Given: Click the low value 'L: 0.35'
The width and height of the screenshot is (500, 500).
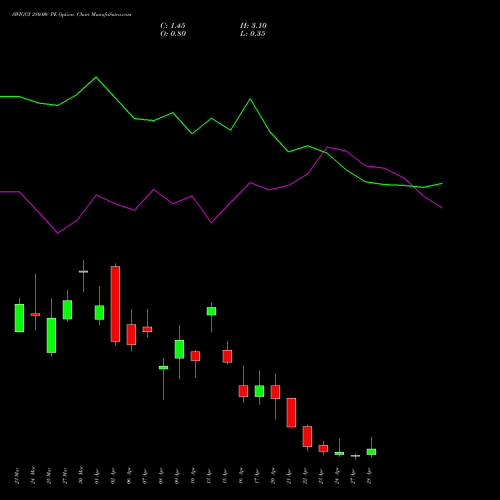Looking at the screenshot, I should 253,34.
